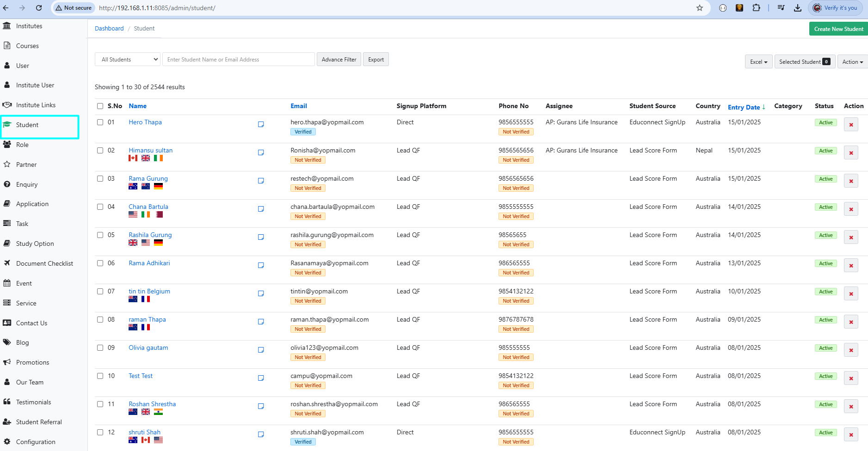Bookmark this page with the star icon
Screen dimensions: 868x451
coord(699,8)
